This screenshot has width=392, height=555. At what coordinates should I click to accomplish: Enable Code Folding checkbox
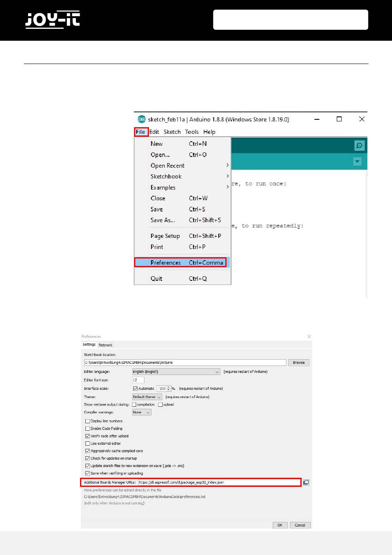coord(87,429)
